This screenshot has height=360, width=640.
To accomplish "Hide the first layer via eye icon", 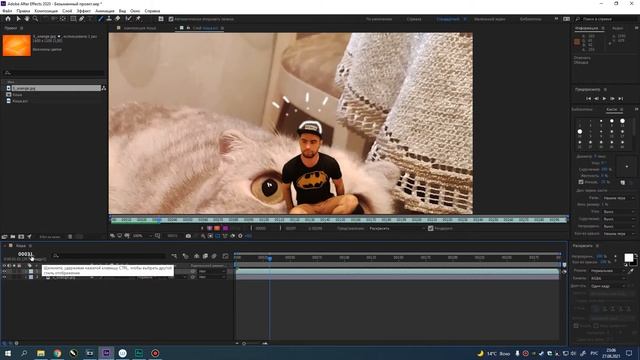I will point(4,271).
